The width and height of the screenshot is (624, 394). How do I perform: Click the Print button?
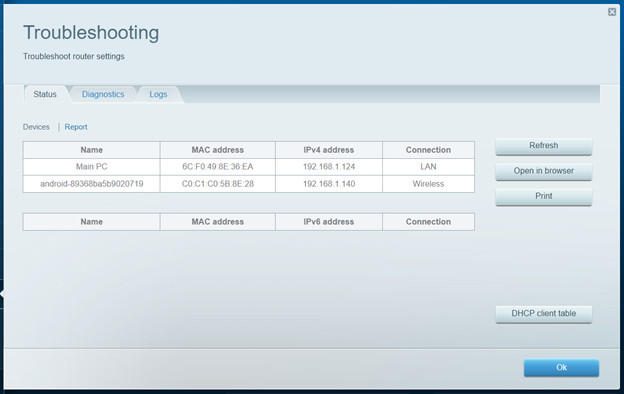pyautogui.click(x=544, y=197)
